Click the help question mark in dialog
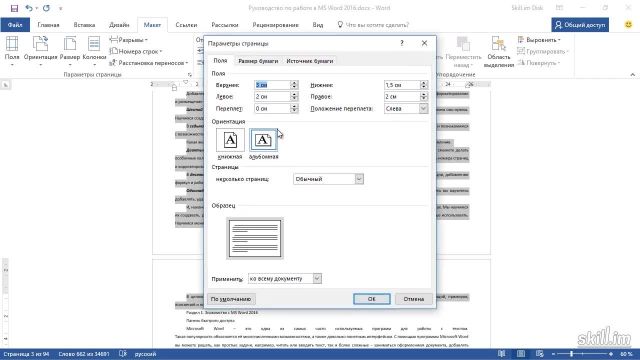Image resolution: width=640 pixels, height=360 pixels. tap(402, 43)
